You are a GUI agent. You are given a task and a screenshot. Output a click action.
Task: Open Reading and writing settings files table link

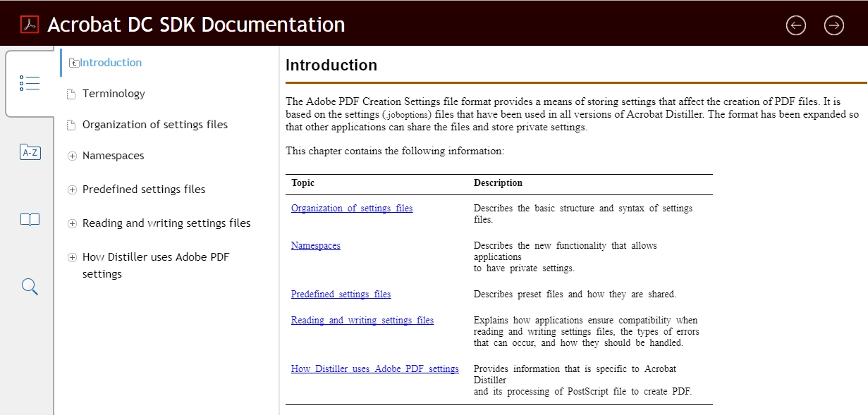(x=362, y=321)
